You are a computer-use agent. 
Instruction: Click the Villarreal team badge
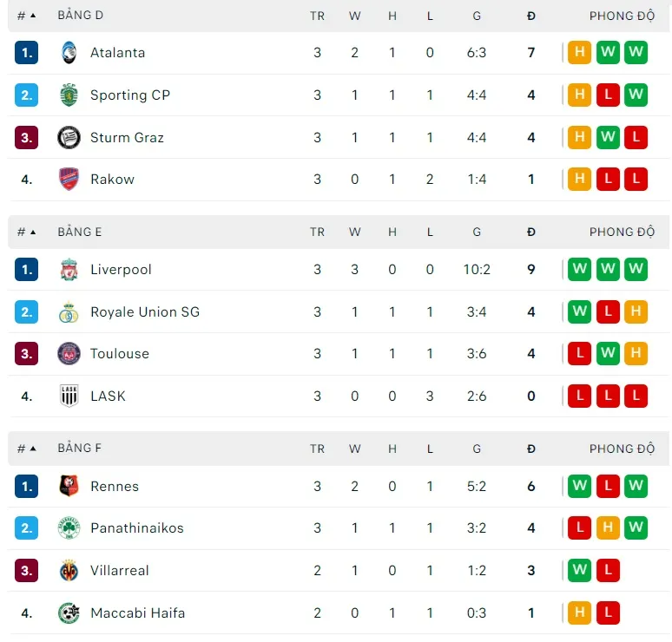[x=69, y=571]
